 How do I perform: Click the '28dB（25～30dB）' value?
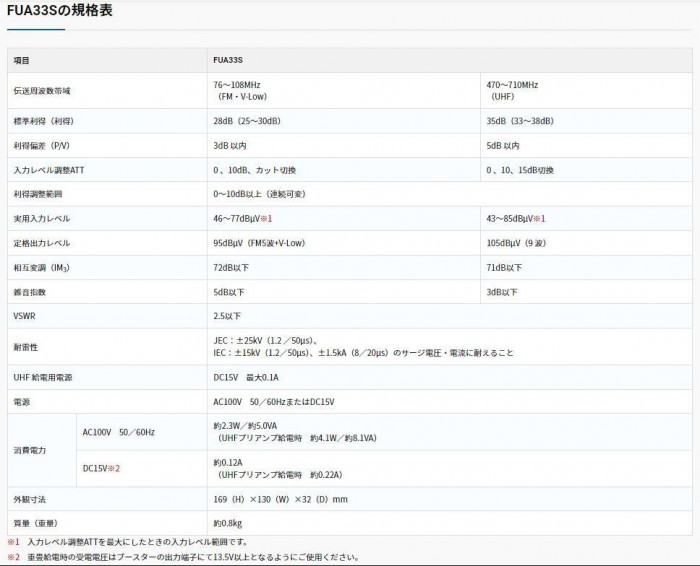coord(246,121)
